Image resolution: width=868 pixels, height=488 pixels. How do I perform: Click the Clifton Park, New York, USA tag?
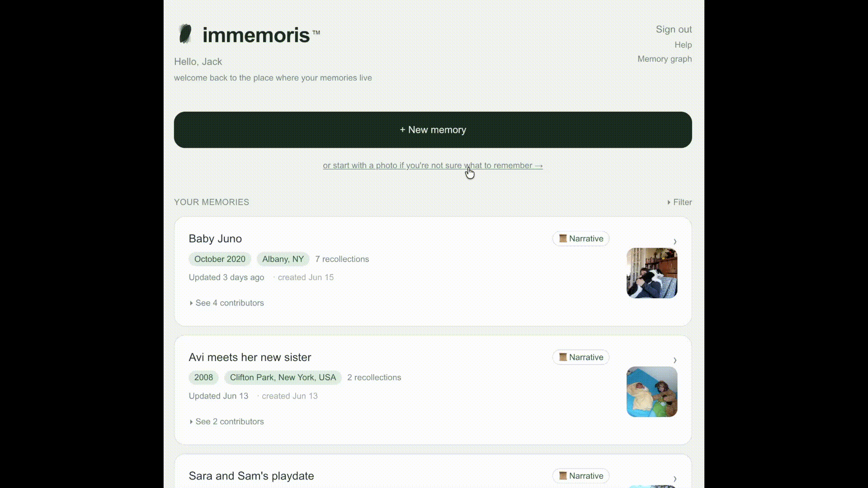coord(283,377)
